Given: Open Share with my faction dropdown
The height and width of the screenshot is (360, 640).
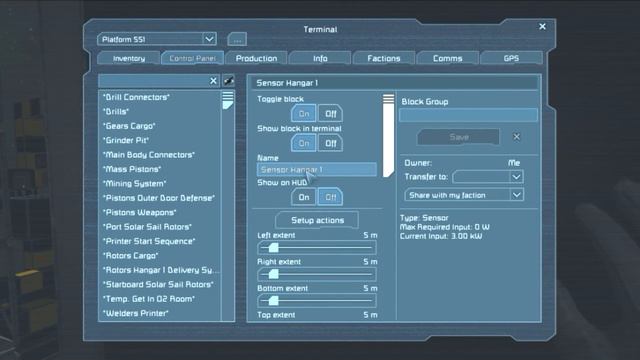Looking at the screenshot, I should [464, 195].
